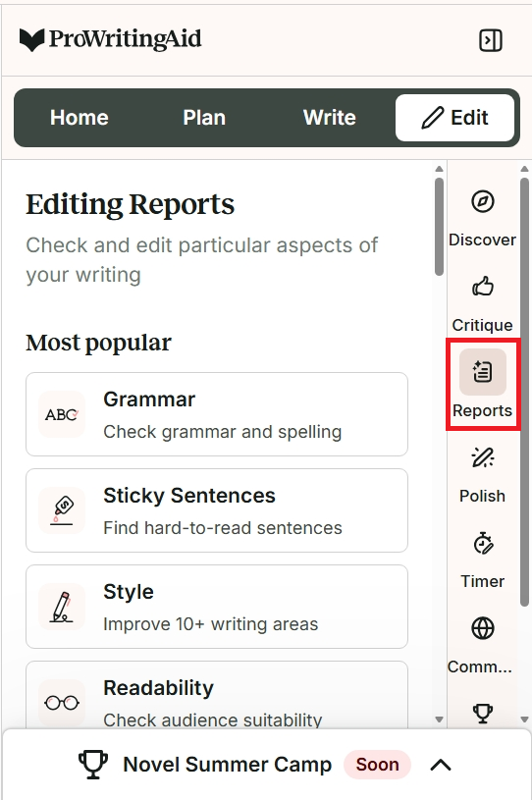This screenshot has width=532, height=800.
Task: Click 'Improve 10+ writing areas' text
Action: click(211, 624)
